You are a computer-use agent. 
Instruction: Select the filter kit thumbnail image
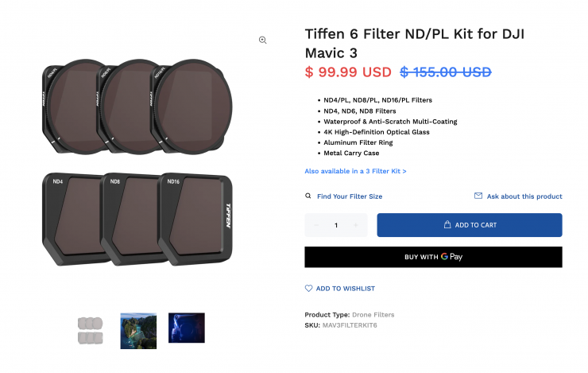pyautogui.click(x=91, y=330)
